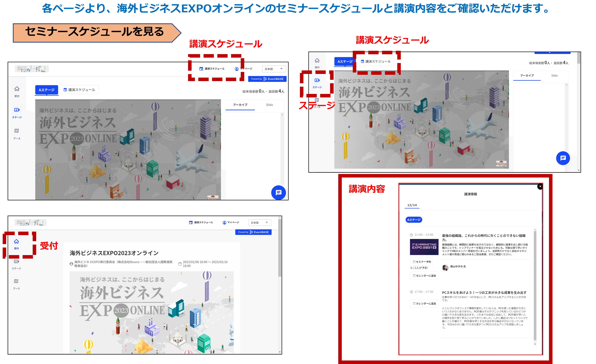
Task: Switch to Slido tab in upper-left screenshot
Action: click(x=269, y=105)
